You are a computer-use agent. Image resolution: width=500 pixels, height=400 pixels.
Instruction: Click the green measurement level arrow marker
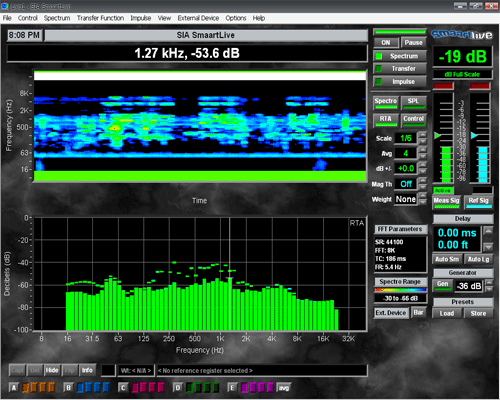437,136
